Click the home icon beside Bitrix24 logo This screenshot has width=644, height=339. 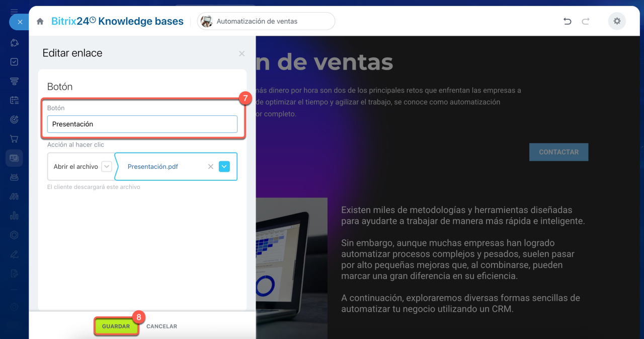click(x=40, y=22)
